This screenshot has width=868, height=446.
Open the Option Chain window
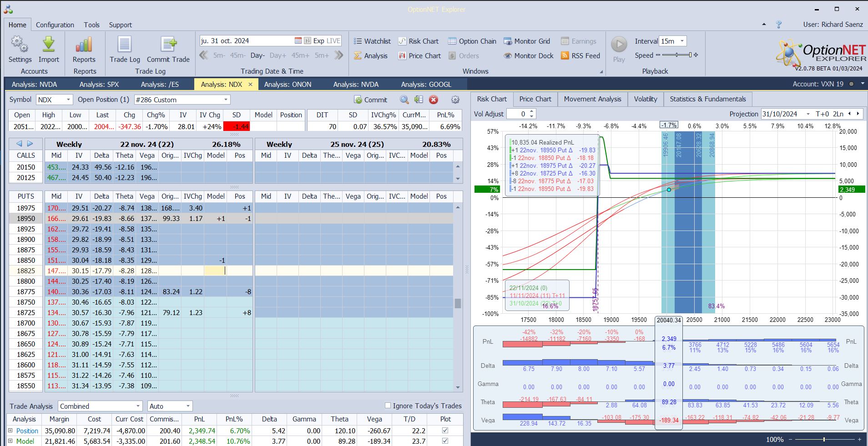[x=472, y=41]
